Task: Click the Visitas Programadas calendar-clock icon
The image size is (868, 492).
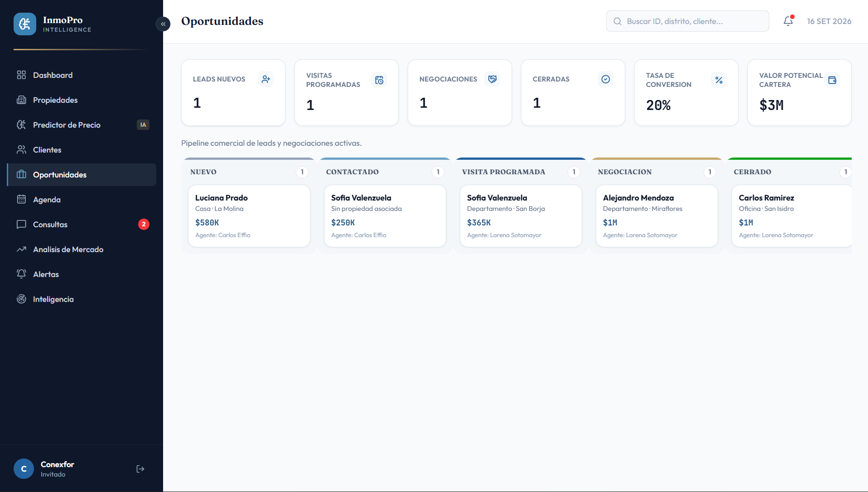Action: 379,80
